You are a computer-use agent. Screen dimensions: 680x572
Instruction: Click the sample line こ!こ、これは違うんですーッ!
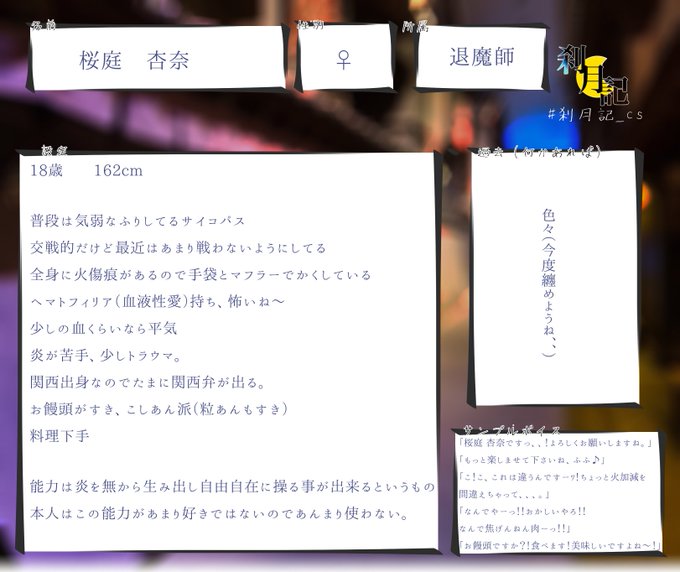[553, 477]
